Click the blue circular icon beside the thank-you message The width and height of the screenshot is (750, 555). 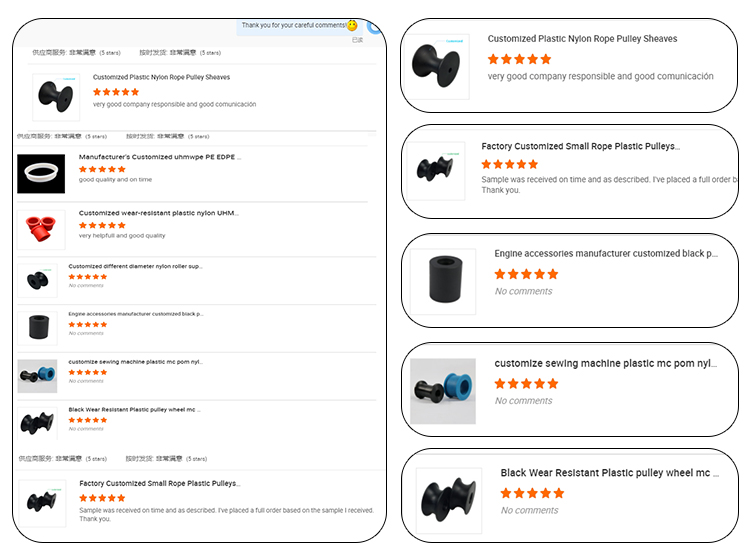point(375,27)
